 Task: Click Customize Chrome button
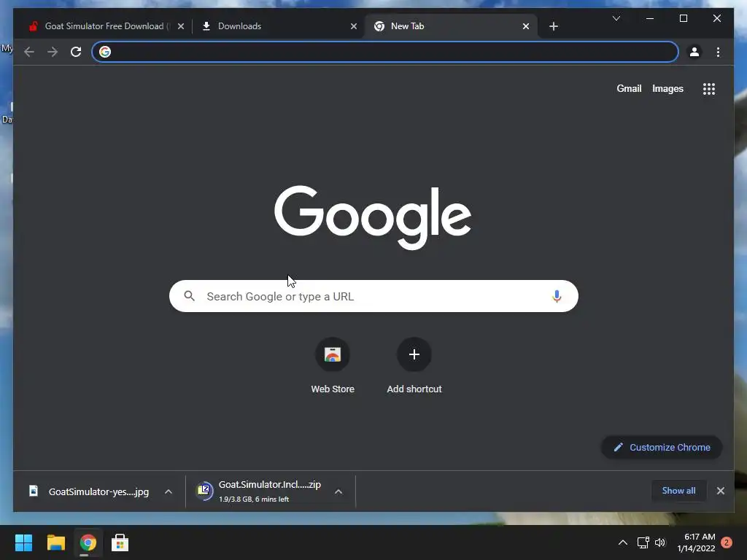click(x=662, y=447)
